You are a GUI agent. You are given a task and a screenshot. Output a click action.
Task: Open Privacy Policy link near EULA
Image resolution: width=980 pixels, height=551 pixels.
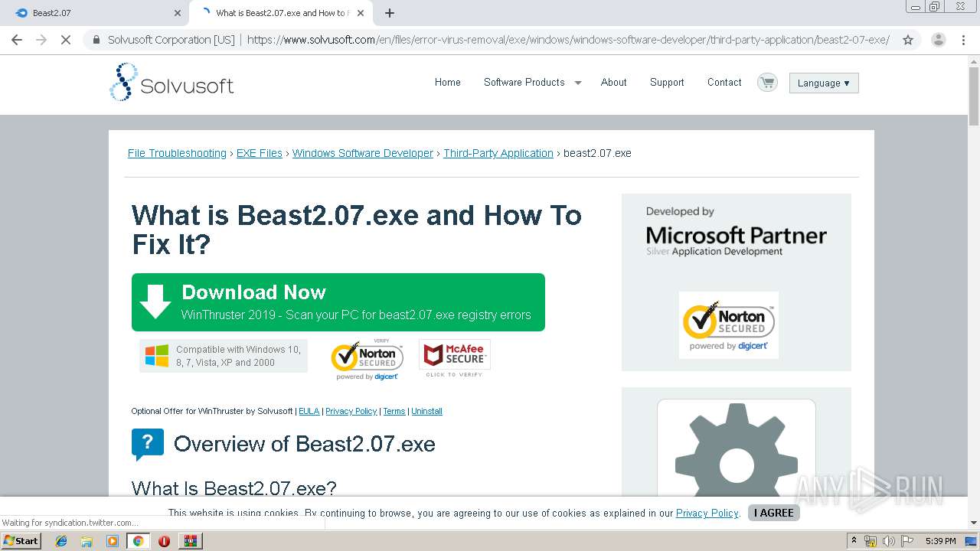tap(351, 411)
